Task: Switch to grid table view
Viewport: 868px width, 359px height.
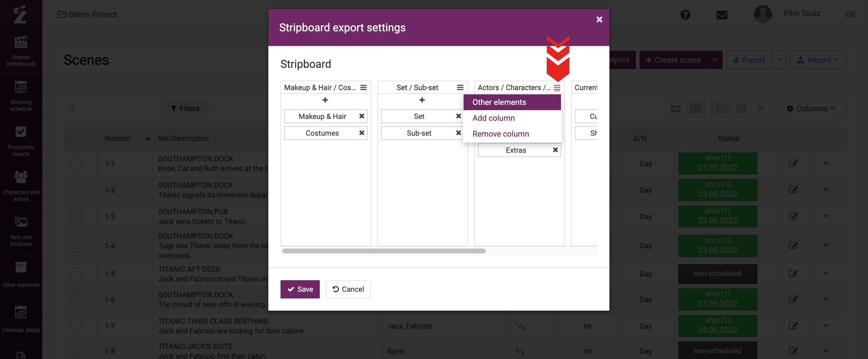Action: 696,109
